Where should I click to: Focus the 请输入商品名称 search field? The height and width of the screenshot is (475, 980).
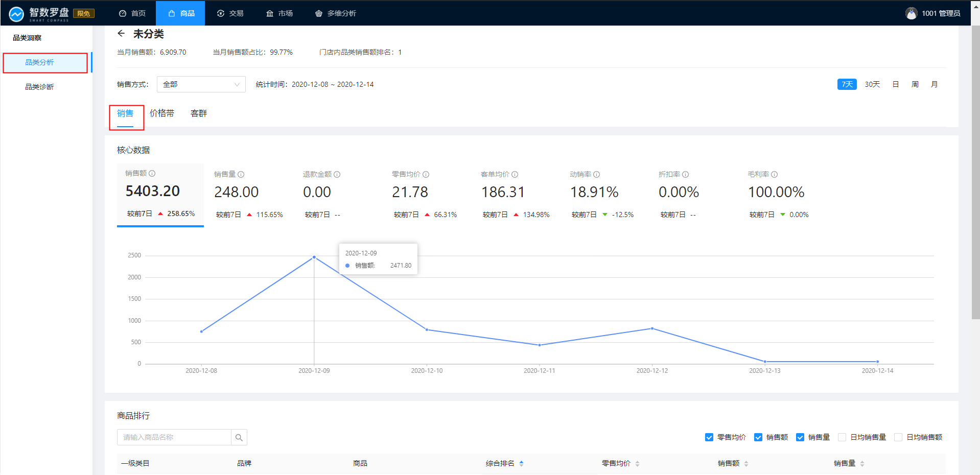point(174,437)
